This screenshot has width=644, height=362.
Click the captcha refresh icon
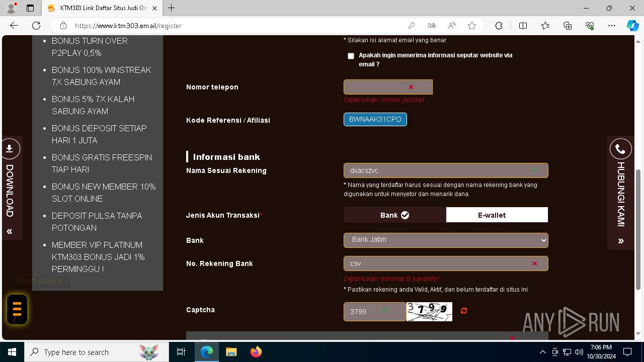pos(464,311)
